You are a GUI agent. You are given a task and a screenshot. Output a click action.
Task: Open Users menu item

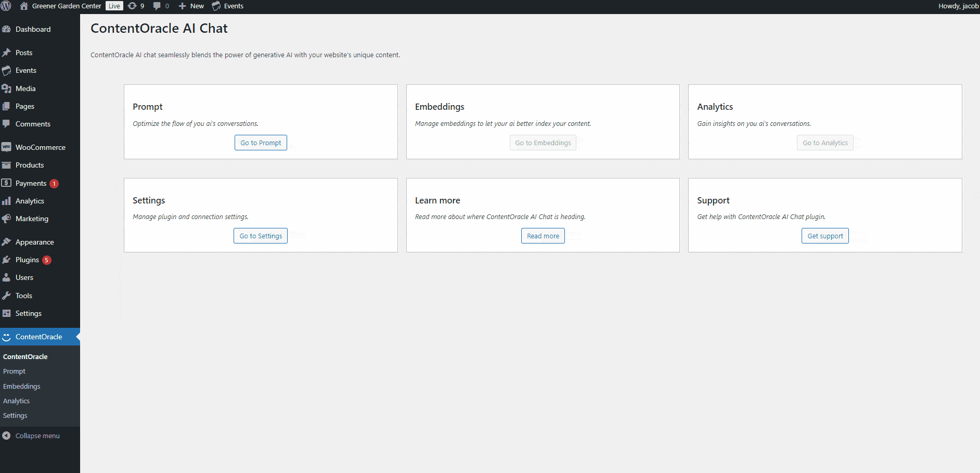pyautogui.click(x=40, y=277)
